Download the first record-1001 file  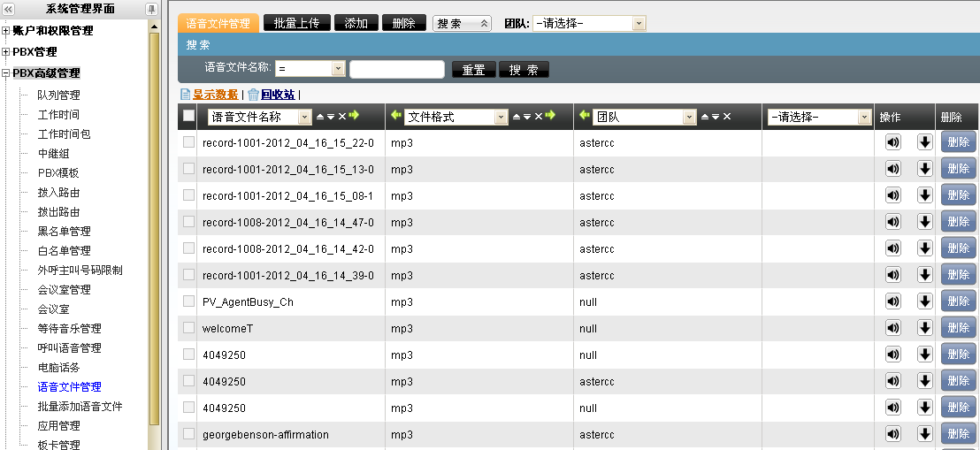click(924, 142)
